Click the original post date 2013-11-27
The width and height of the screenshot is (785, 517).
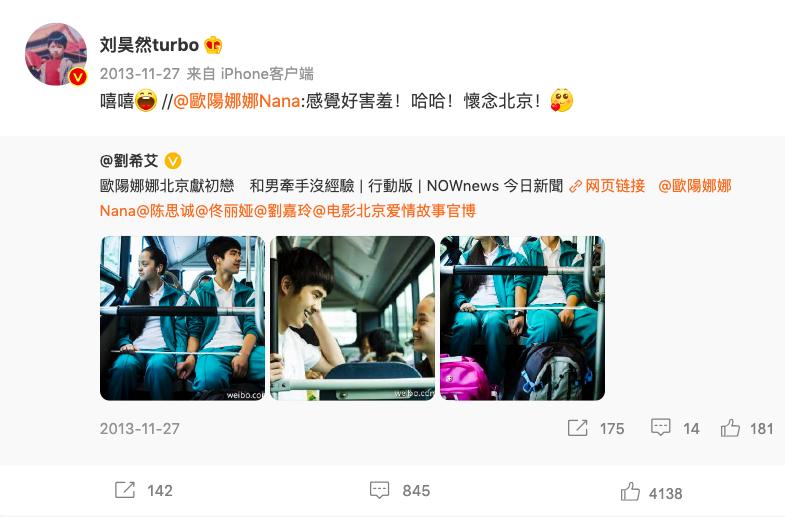pyautogui.click(x=140, y=429)
